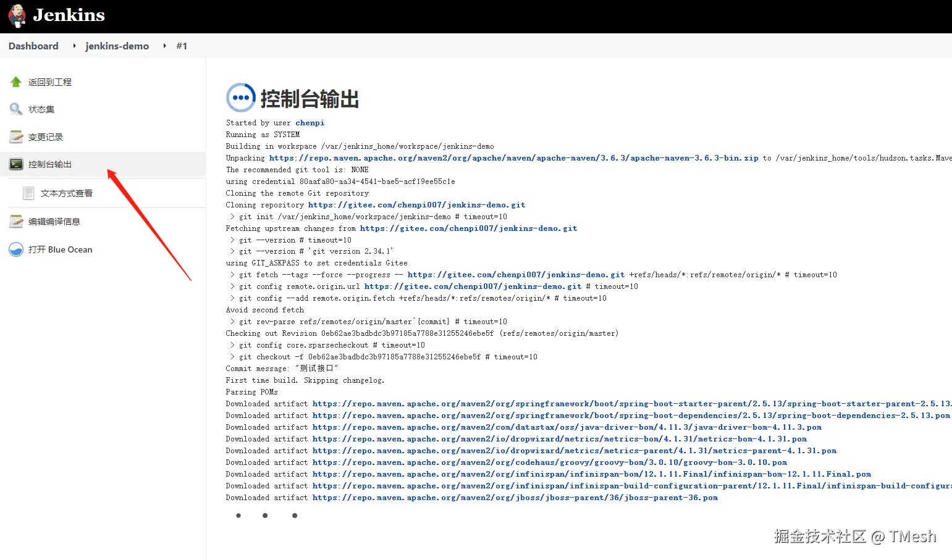
Task: Expand the breadcrumb chevron after jenkins-demo
Action: pyautogui.click(x=164, y=46)
